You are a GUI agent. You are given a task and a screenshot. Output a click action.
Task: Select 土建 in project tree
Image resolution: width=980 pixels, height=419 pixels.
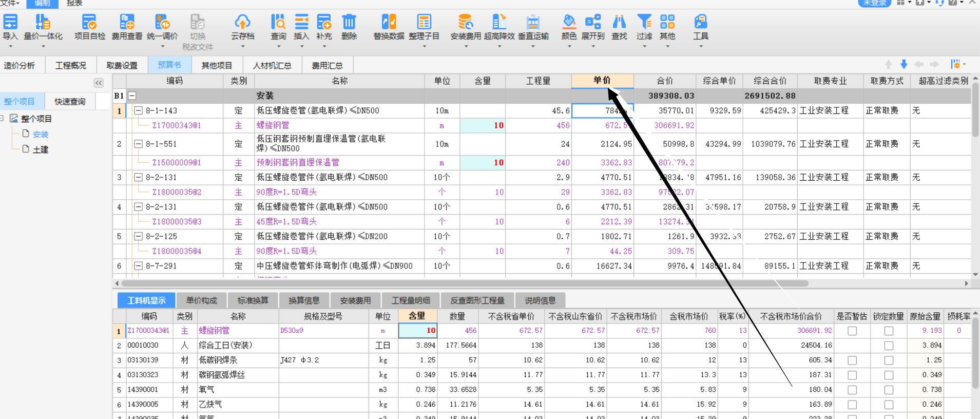[41, 149]
